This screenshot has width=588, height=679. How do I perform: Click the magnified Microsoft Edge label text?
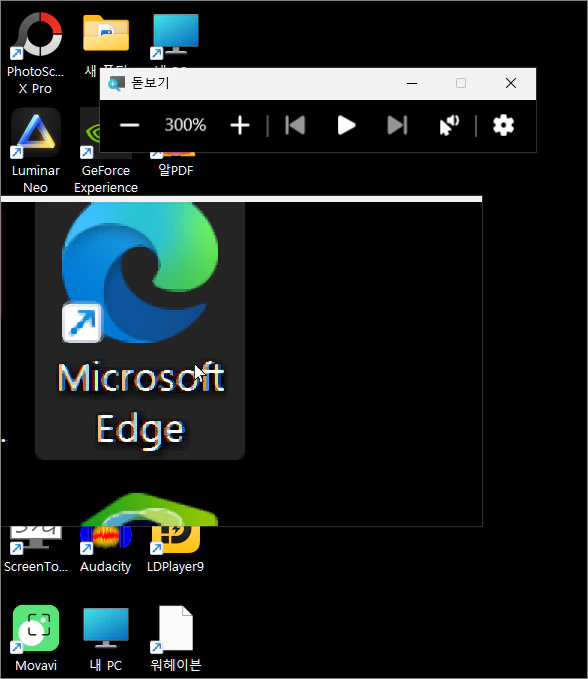point(141,404)
